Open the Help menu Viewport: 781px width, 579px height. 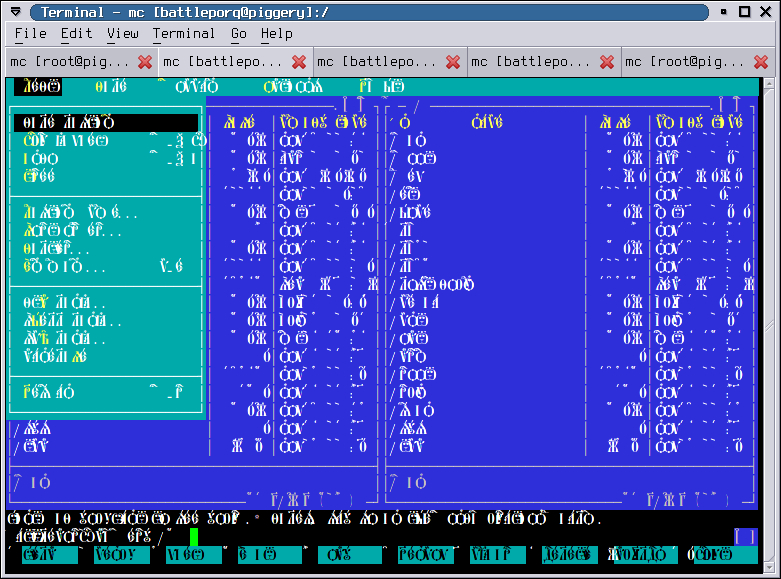pyautogui.click(x=276, y=34)
